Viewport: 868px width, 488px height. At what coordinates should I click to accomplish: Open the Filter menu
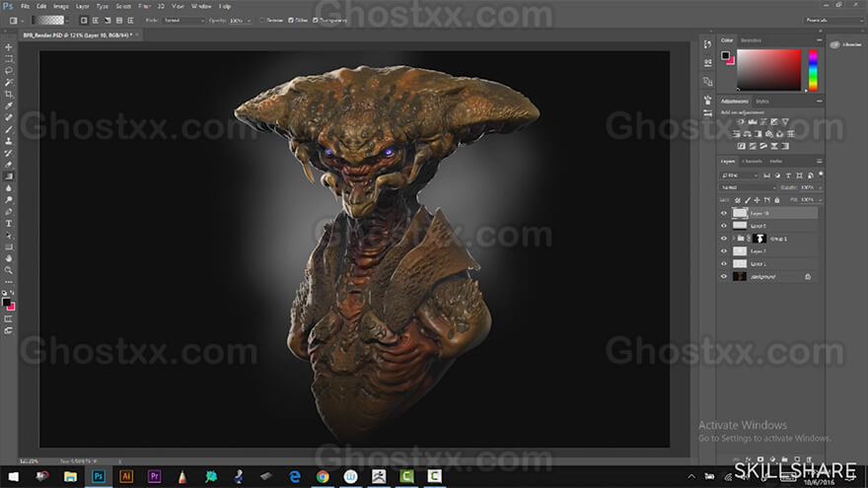[144, 7]
